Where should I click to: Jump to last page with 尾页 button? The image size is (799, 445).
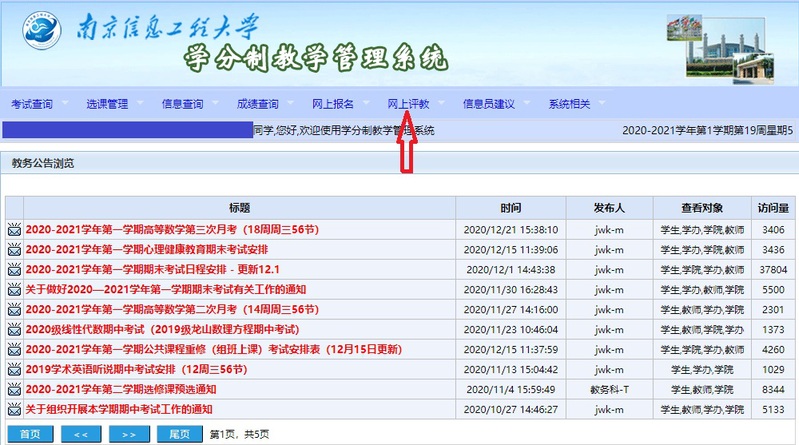179,434
